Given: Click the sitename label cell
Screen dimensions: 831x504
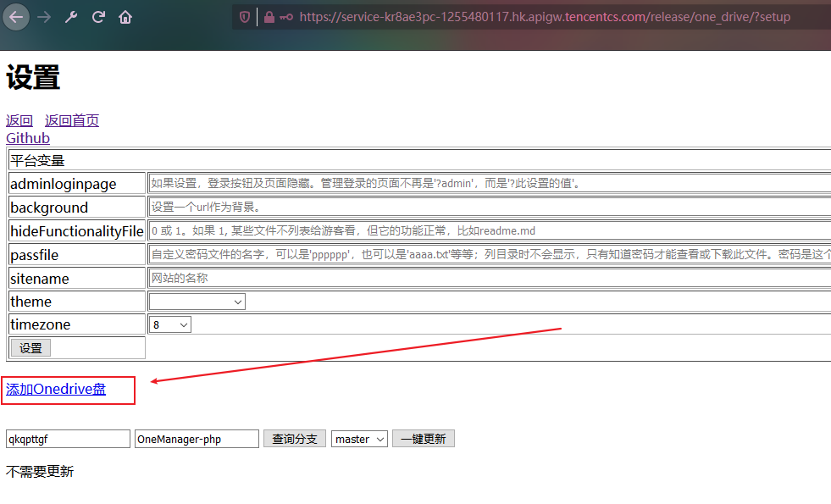Looking at the screenshot, I should [x=77, y=278].
